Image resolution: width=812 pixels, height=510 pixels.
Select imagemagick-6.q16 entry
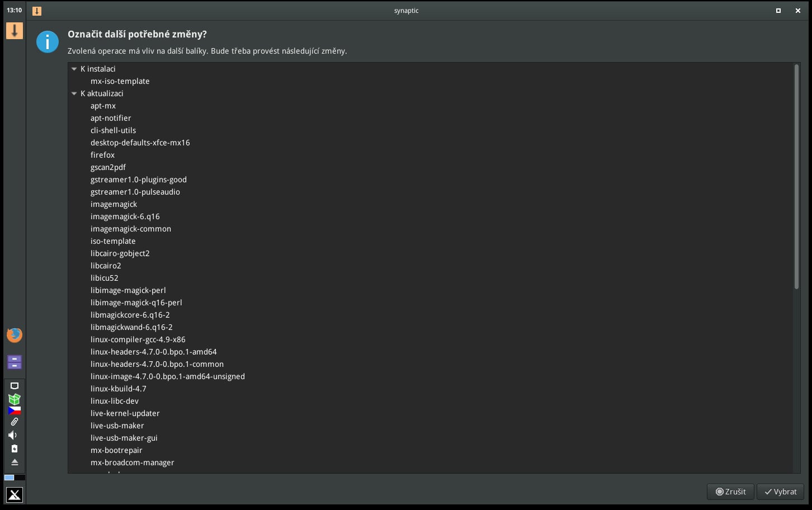430,216
